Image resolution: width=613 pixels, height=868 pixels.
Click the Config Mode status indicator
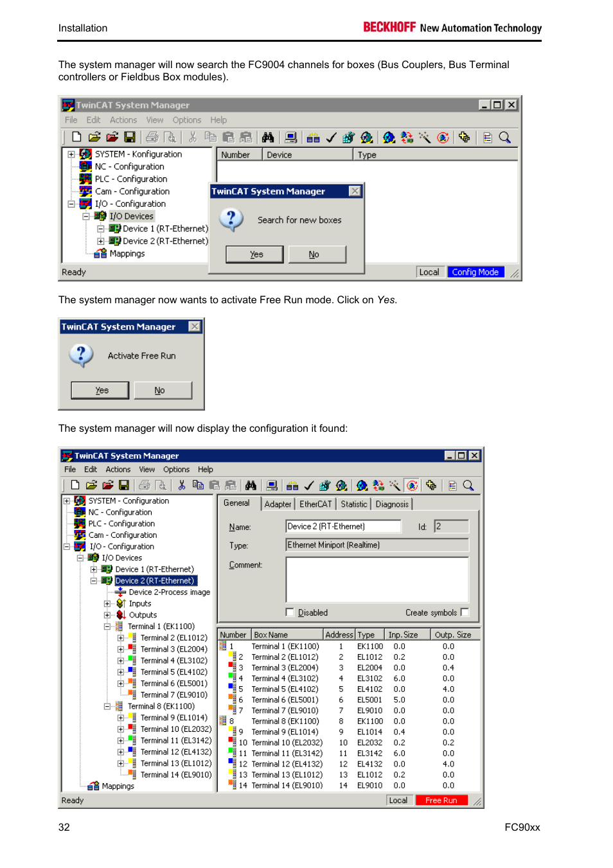475,272
